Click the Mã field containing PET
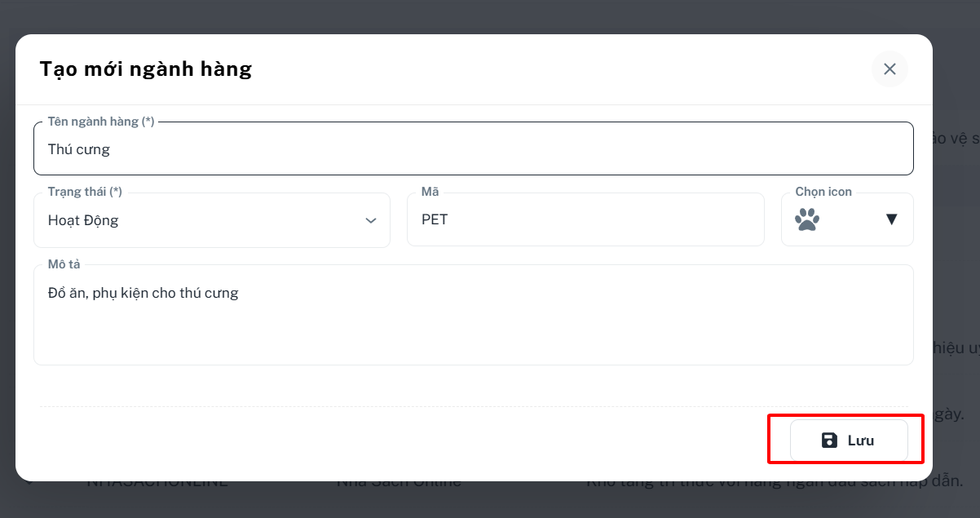The width and height of the screenshot is (980, 518). click(585, 219)
